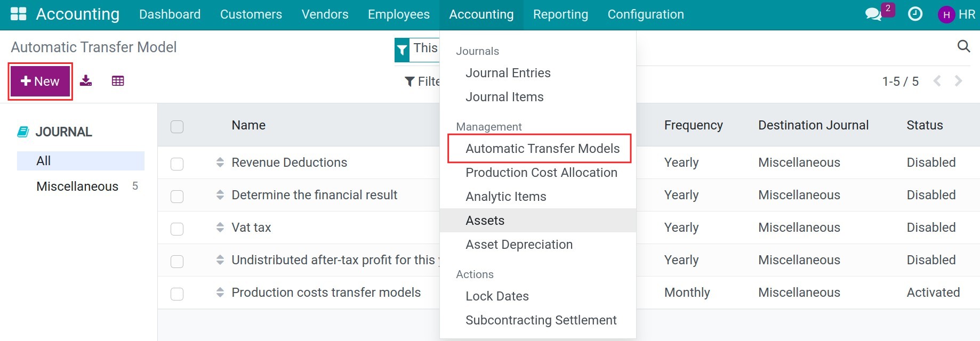Open the Vat tax record
The image size is (980, 341).
(251, 228)
